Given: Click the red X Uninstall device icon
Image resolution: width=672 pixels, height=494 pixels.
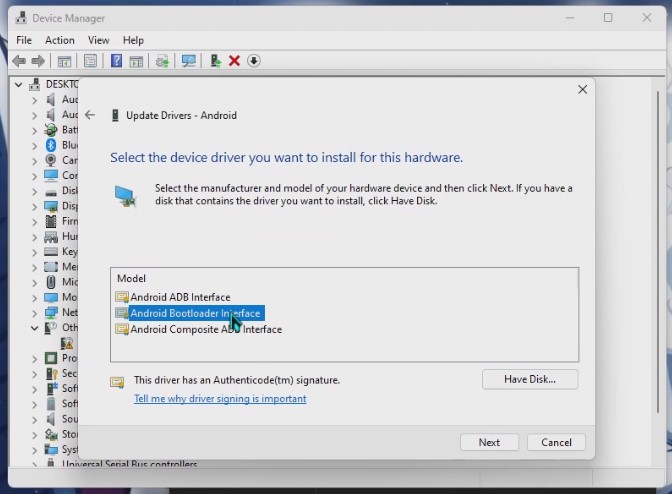Looking at the screenshot, I should 234,61.
